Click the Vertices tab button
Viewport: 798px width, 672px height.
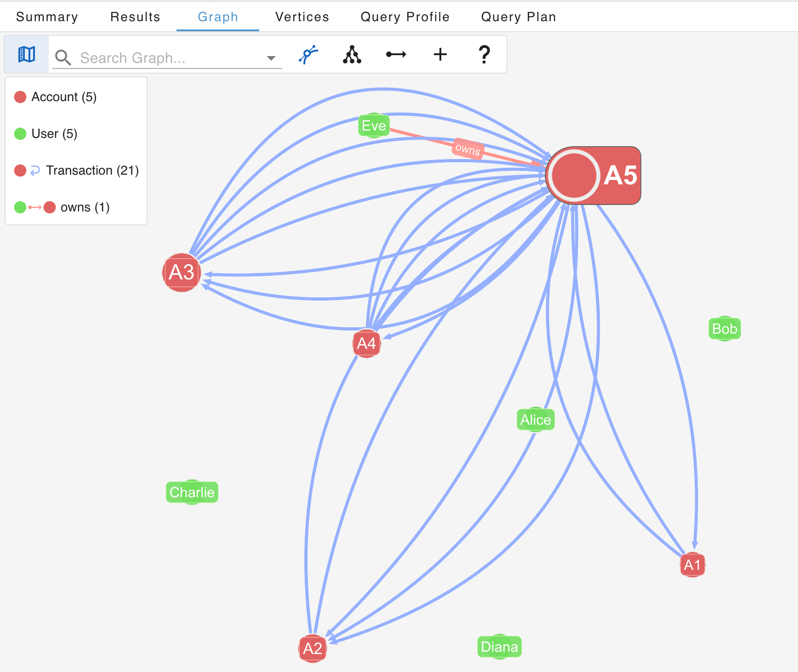pos(302,17)
